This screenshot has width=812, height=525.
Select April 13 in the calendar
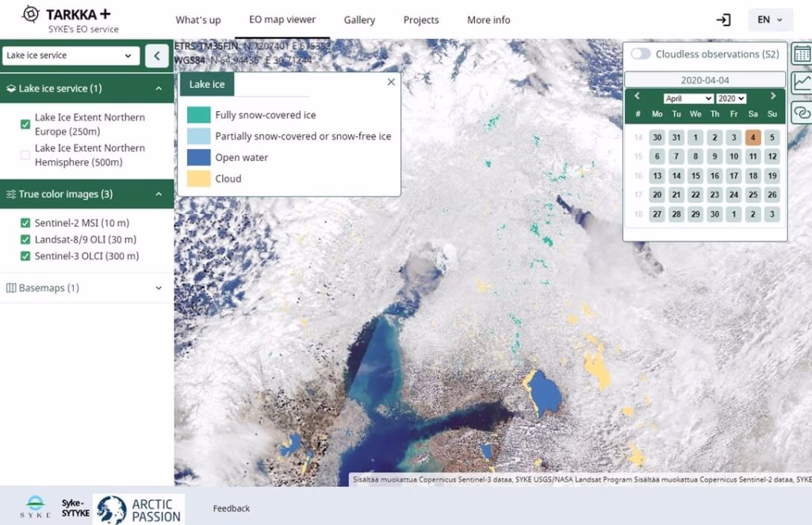[x=657, y=175]
